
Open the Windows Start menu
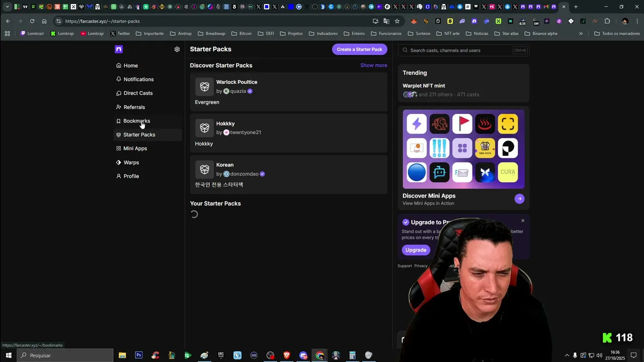(x=9, y=355)
